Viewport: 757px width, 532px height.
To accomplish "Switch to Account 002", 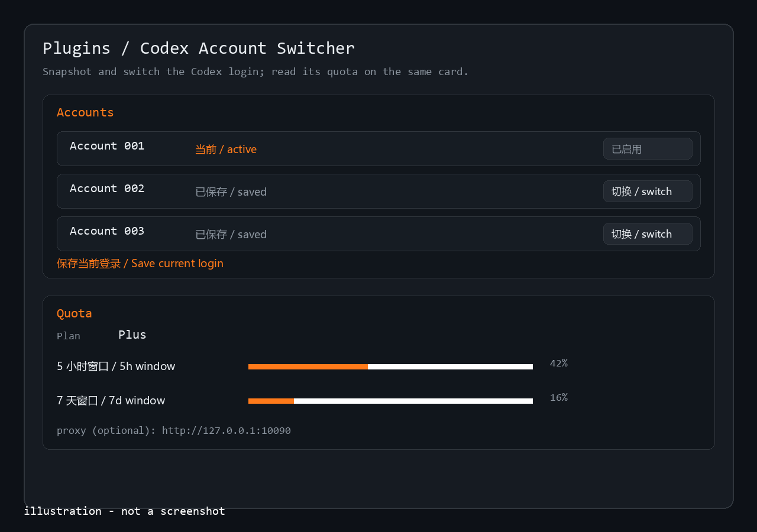I will tap(648, 192).
